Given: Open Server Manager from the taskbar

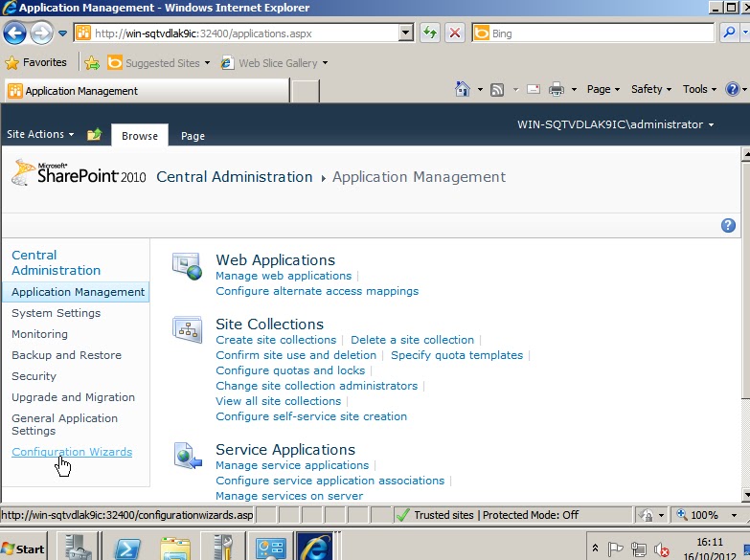Looking at the screenshot, I should (x=79, y=547).
